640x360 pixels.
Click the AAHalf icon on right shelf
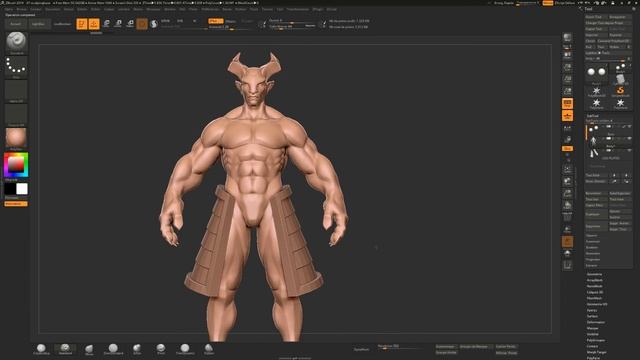coord(567,91)
